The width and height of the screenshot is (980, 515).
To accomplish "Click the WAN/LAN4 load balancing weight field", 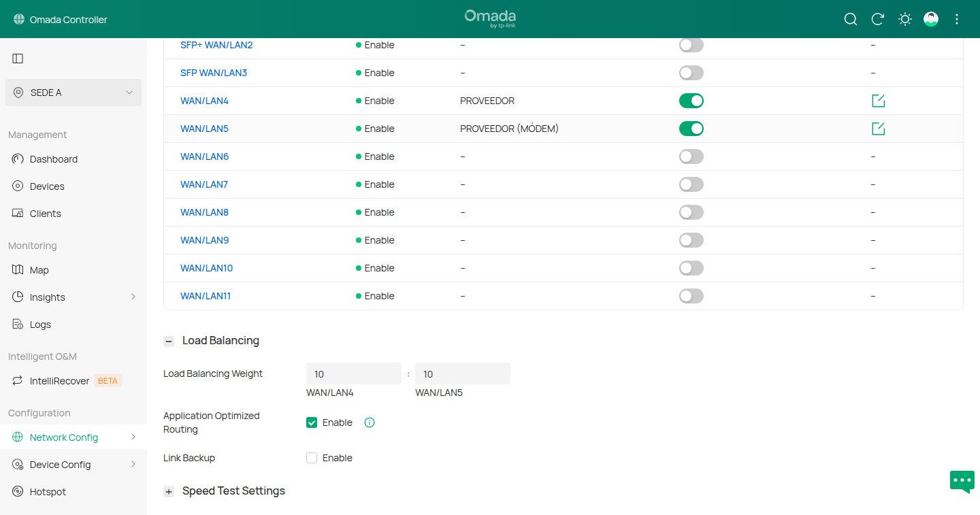I will point(354,374).
